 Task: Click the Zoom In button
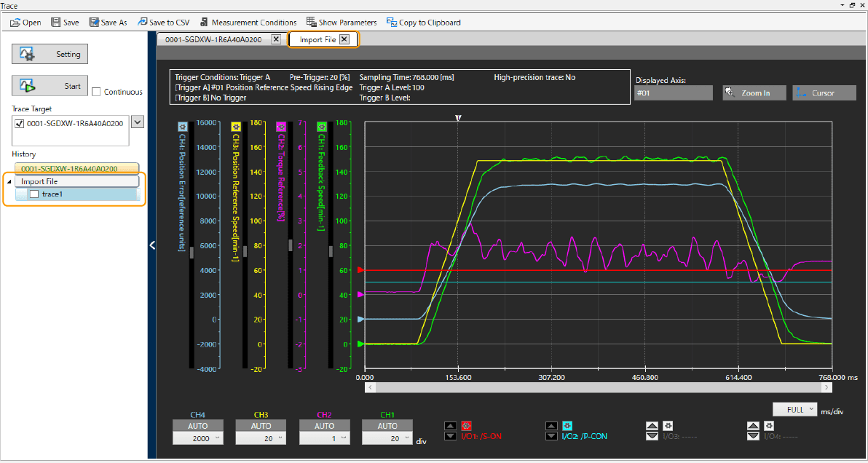(x=754, y=93)
